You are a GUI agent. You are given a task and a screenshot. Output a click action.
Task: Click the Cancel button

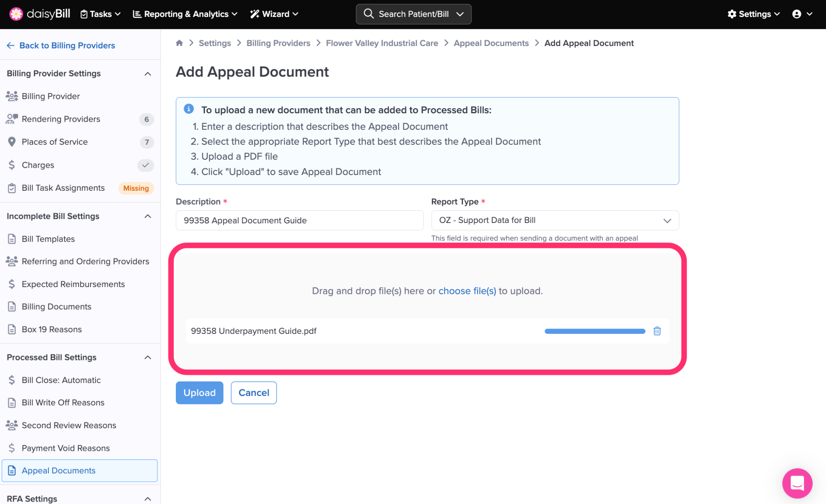(x=254, y=393)
